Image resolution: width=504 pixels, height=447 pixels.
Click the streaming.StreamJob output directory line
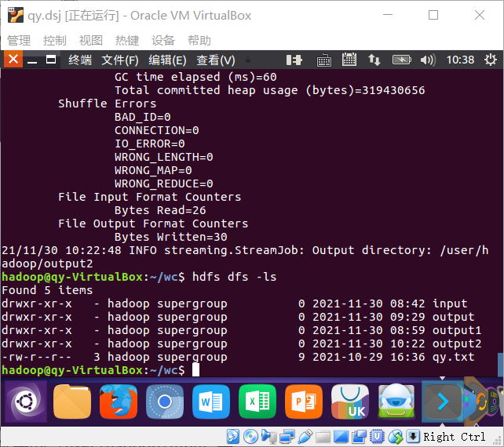tap(245, 257)
